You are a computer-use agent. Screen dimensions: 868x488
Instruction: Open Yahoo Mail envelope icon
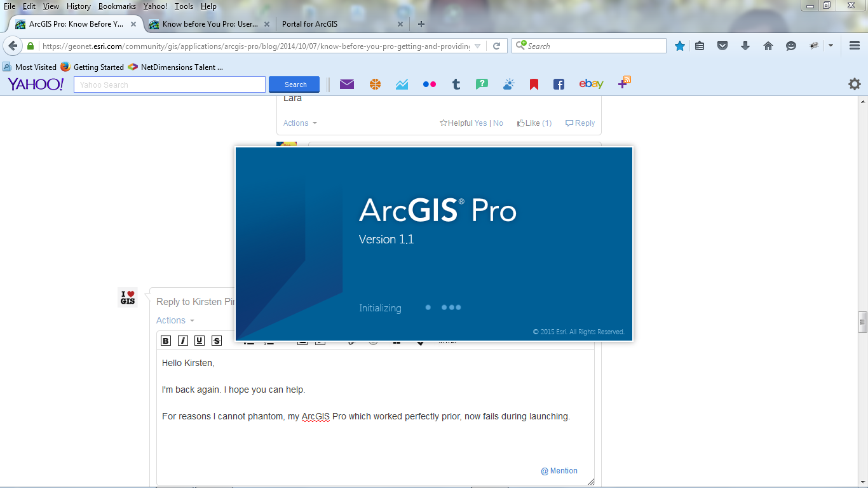(x=347, y=84)
